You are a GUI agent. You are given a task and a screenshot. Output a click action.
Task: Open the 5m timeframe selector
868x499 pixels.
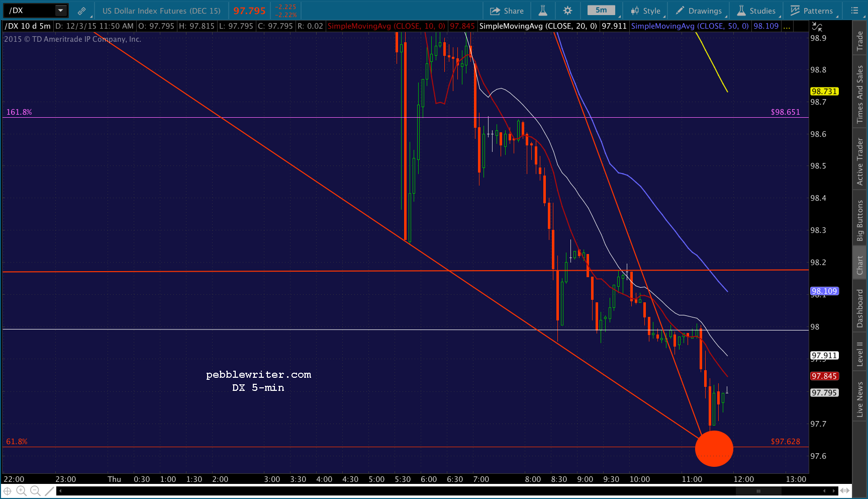[x=601, y=10]
